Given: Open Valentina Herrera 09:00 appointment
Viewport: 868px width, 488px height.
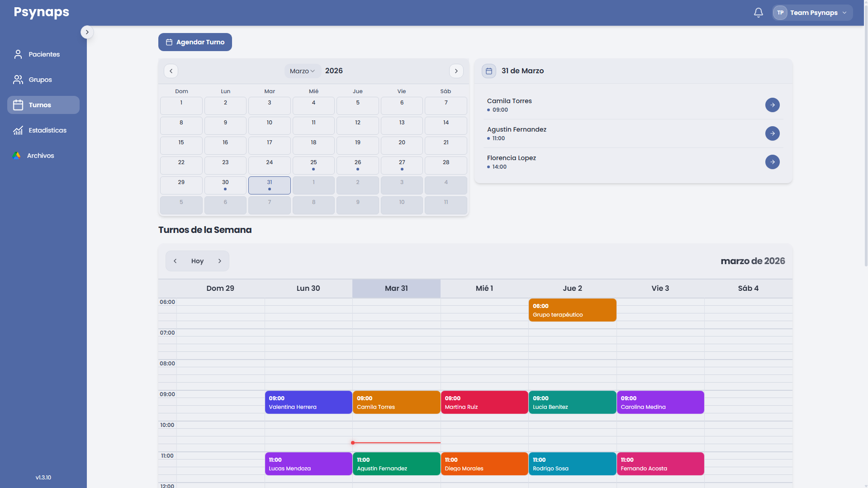Looking at the screenshot, I should pyautogui.click(x=308, y=403).
